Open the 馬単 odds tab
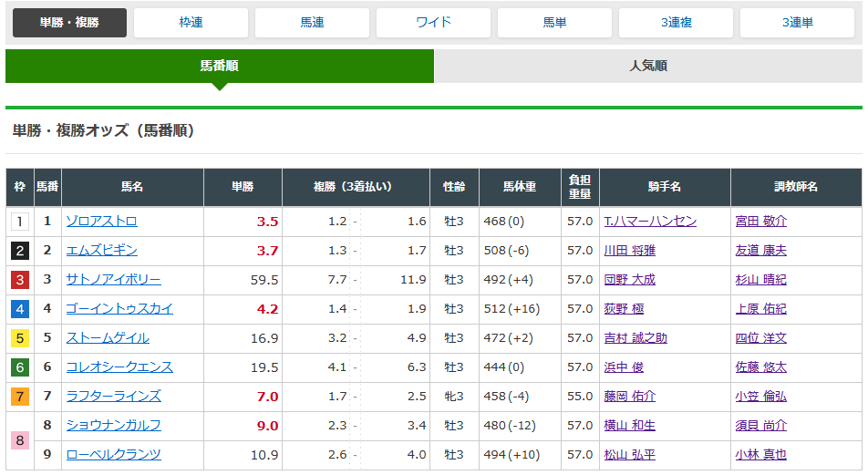This screenshot has width=868, height=475. click(554, 23)
